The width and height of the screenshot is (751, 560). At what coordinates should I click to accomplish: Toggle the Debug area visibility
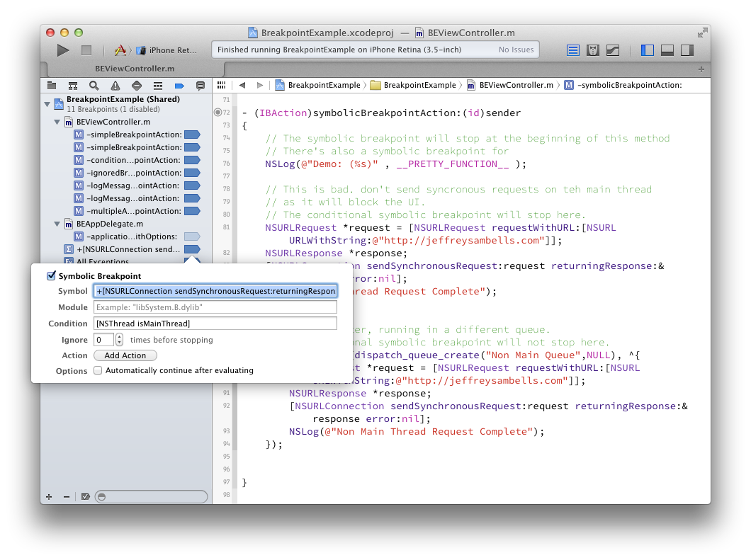(x=667, y=50)
